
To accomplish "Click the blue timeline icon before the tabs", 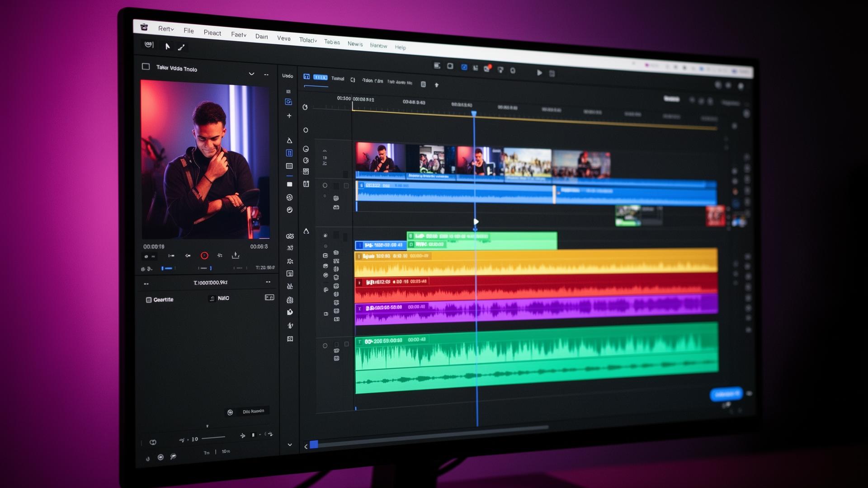I will point(307,77).
